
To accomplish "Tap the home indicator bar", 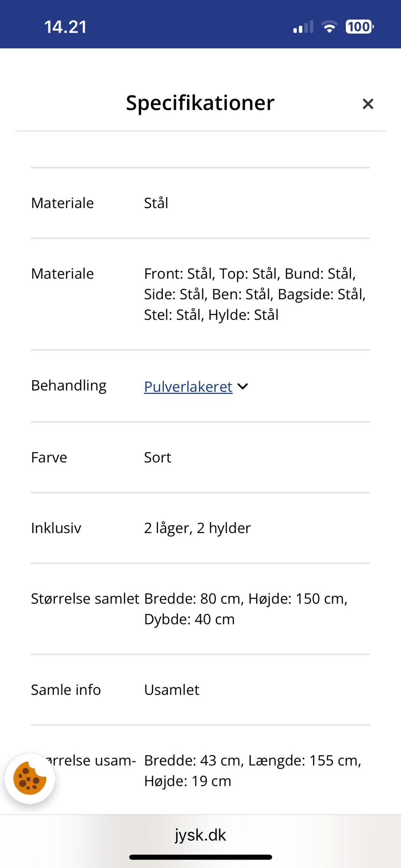I will [x=200, y=855].
